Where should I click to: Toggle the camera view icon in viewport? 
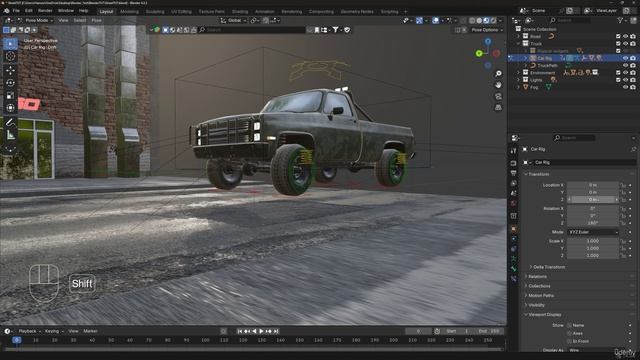point(498,96)
